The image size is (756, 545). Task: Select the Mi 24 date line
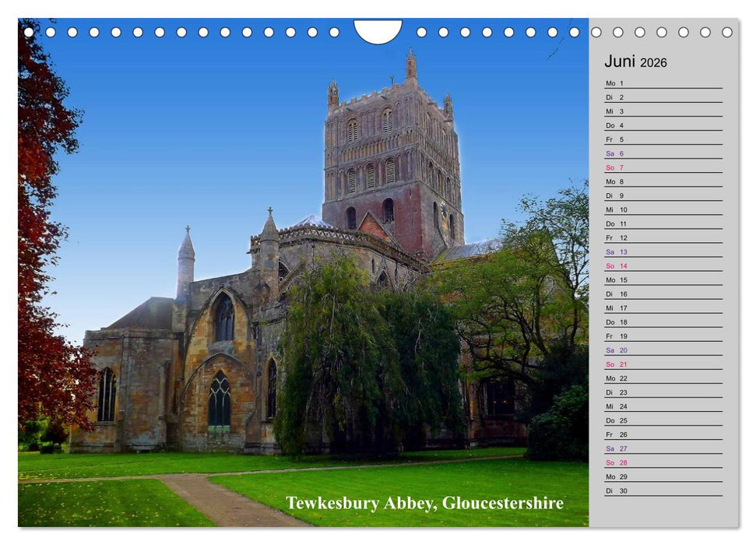[x=663, y=406]
